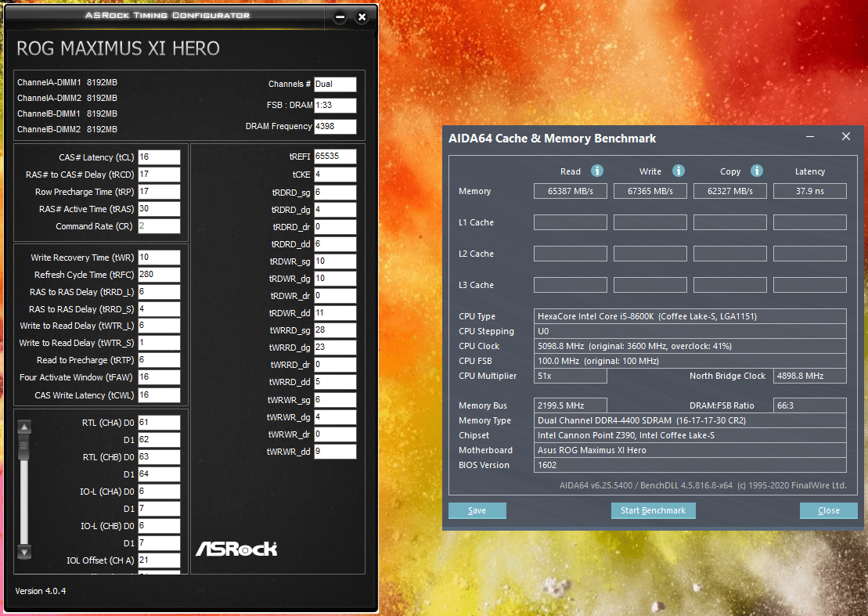
Task: Click the FSB : DRAM ratio field
Action: click(x=335, y=105)
